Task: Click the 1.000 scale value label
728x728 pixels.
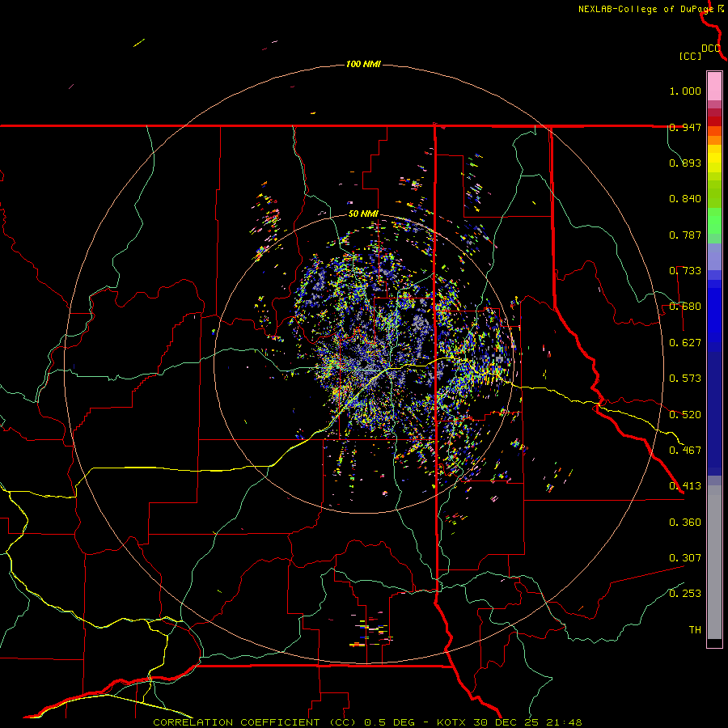Action: click(x=685, y=91)
